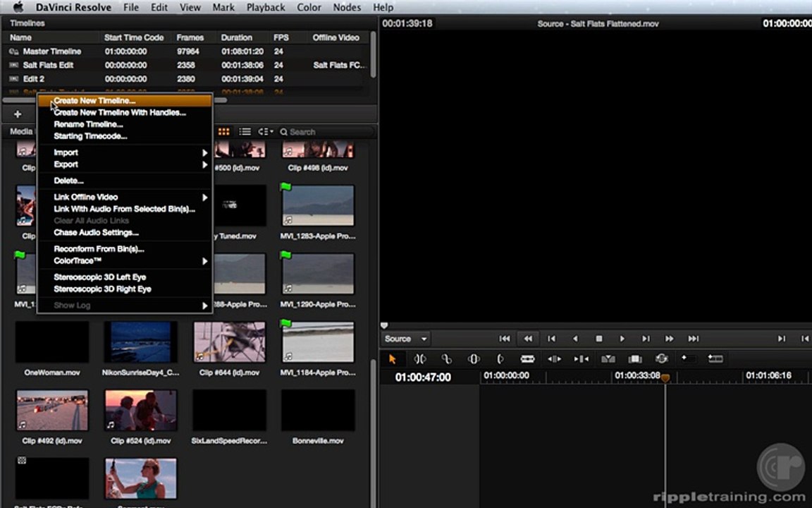
Task: Expand the Link Offline Video submenu
Action: point(124,197)
